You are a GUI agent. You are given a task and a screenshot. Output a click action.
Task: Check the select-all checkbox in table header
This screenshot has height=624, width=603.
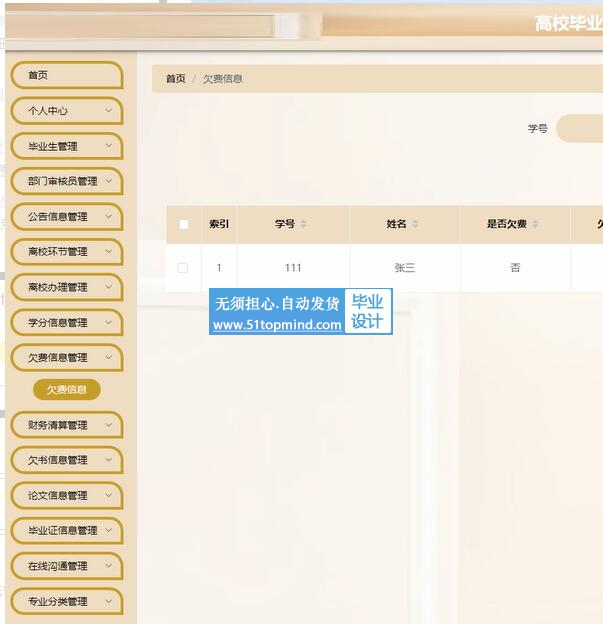[183, 224]
